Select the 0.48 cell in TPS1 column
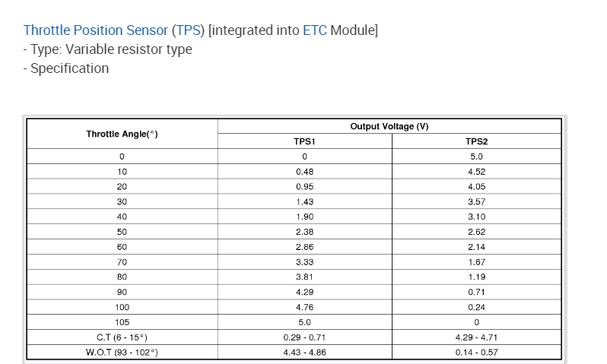 coord(304,172)
